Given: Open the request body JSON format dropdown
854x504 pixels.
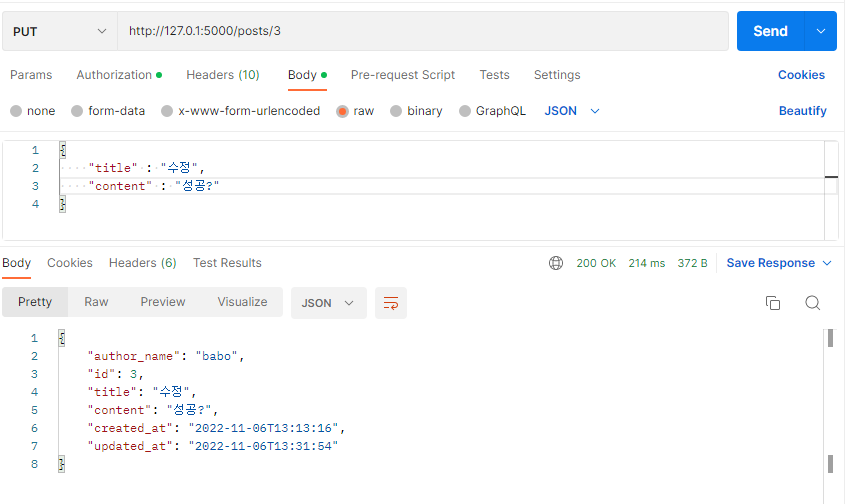Looking at the screenshot, I should click(572, 111).
